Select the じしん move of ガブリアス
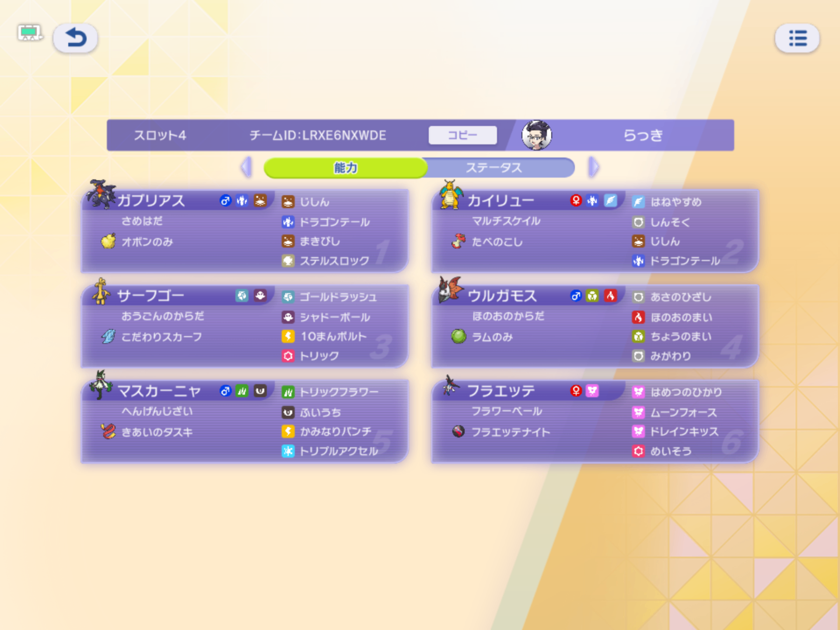 pos(315,202)
